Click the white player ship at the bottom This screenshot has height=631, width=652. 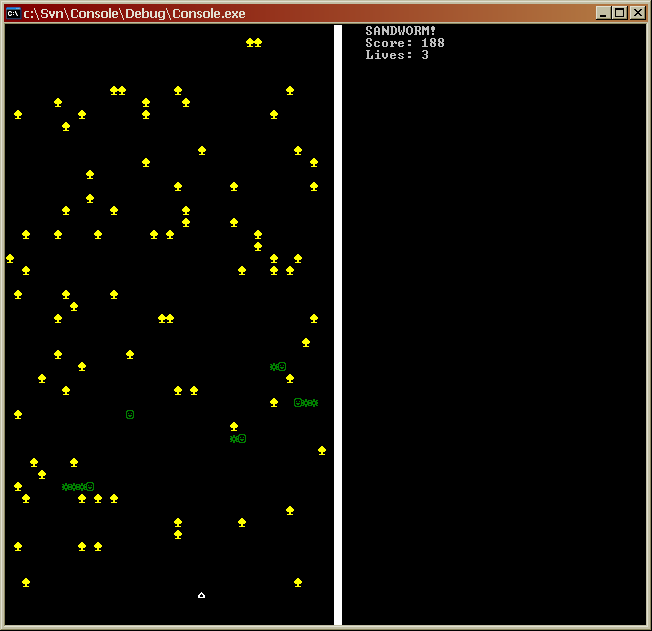click(201, 595)
